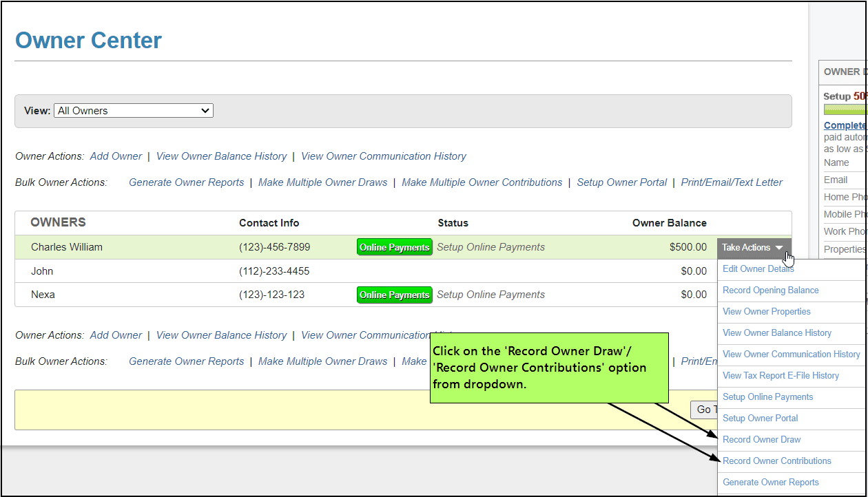Select View Owner Properties menu entry

pos(766,312)
